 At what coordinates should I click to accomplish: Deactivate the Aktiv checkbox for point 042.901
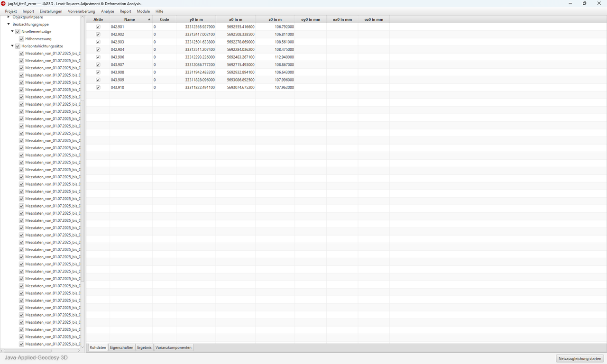(x=98, y=27)
